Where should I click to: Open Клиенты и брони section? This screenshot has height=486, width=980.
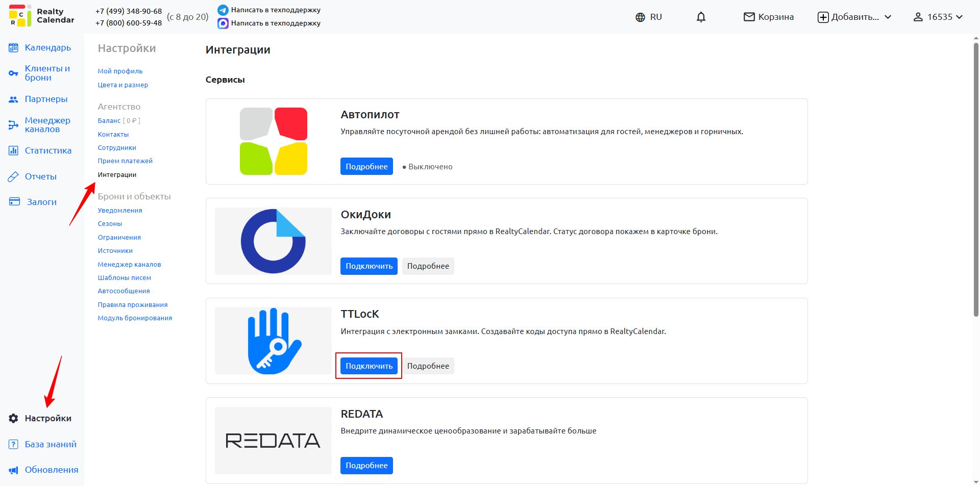(47, 73)
